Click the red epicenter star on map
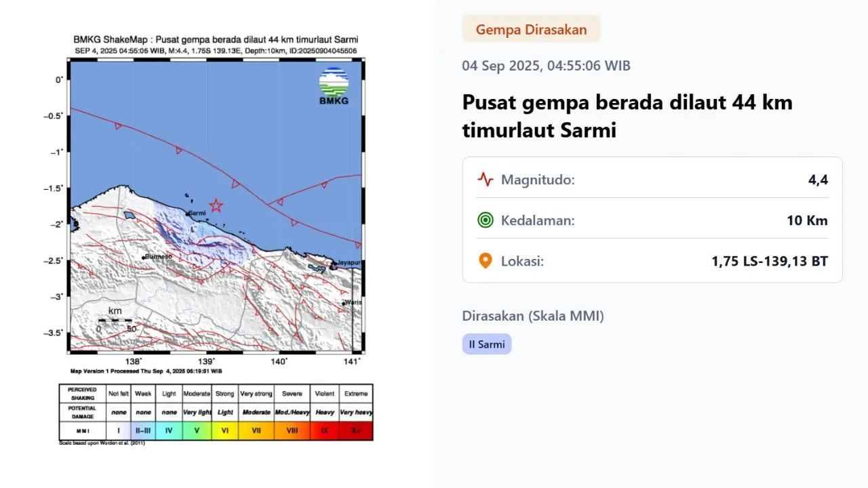868x488 pixels. (216, 205)
